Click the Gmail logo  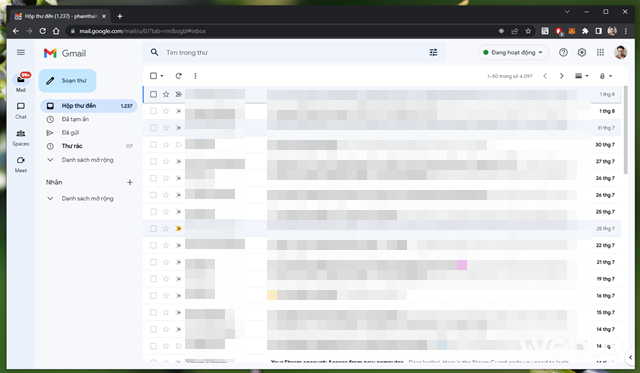(65, 53)
